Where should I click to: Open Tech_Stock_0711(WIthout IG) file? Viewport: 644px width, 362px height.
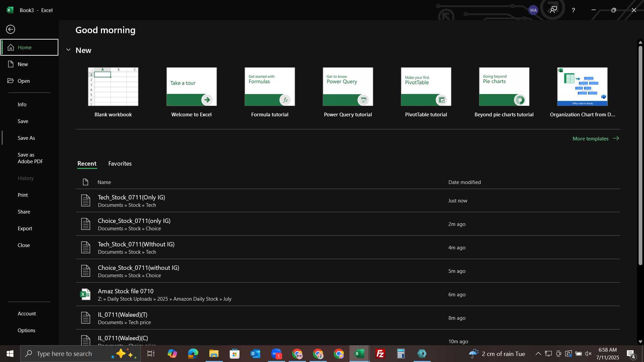click(347, 247)
